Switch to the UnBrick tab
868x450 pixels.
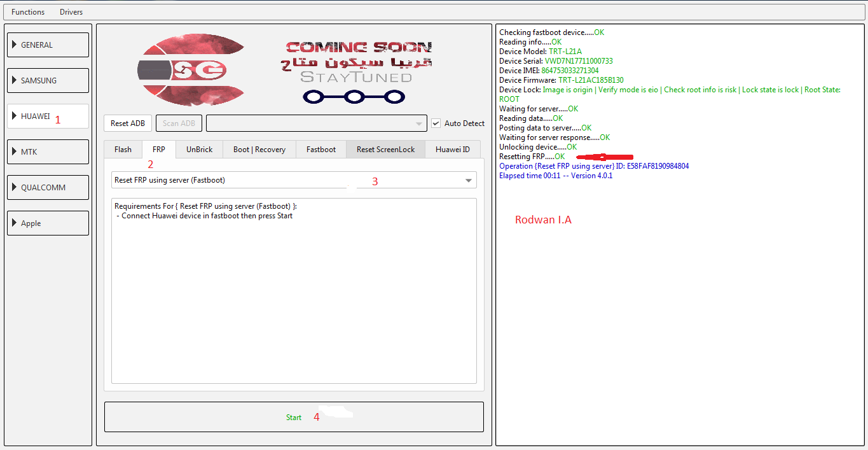200,150
